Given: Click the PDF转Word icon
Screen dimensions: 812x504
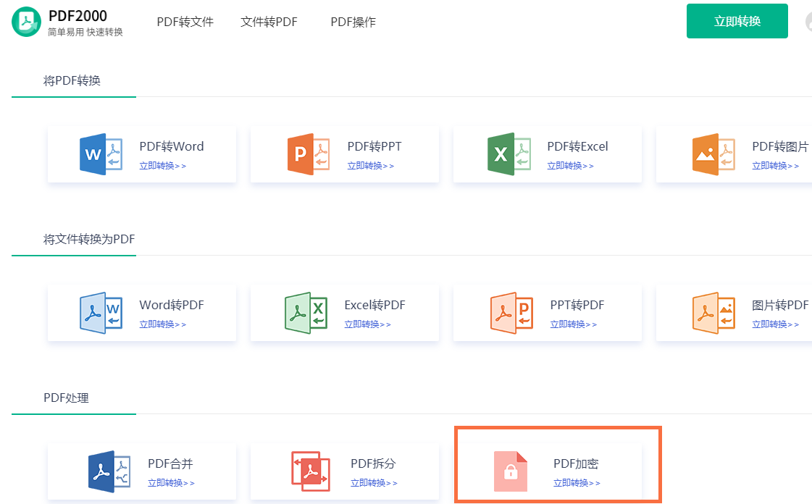Looking at the screenshot, I should click(101, 154).
